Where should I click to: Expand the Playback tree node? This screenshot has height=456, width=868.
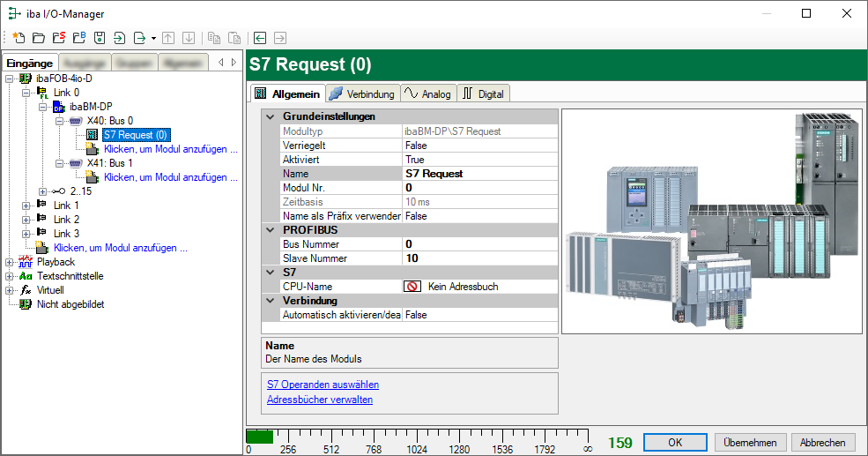tap(10, 262)
